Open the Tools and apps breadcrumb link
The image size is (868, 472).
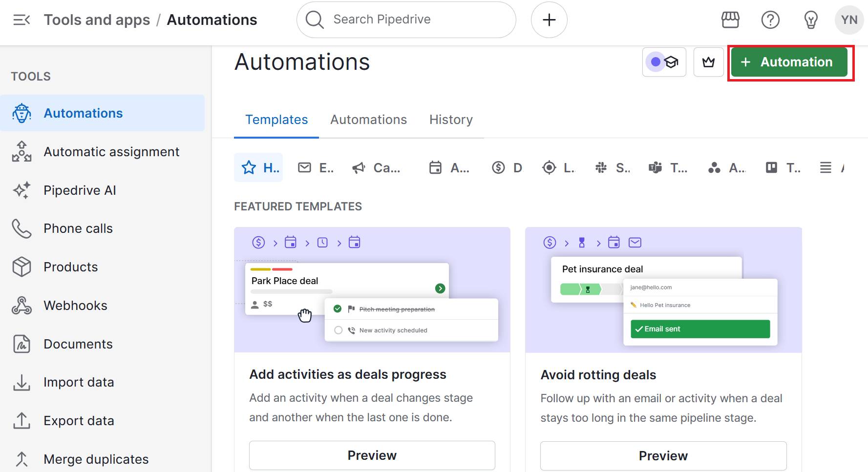[x=96, y=20]
